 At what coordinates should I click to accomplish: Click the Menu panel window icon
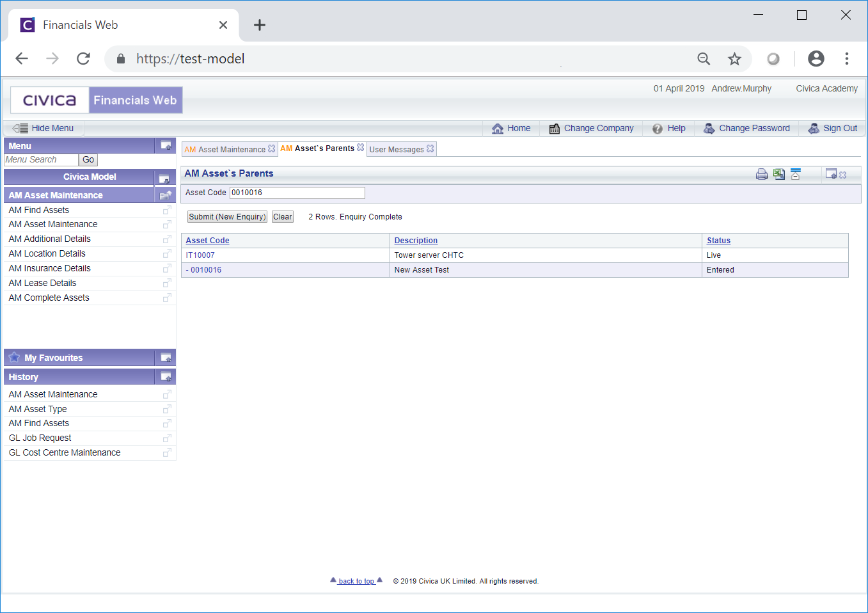point(166,146)
